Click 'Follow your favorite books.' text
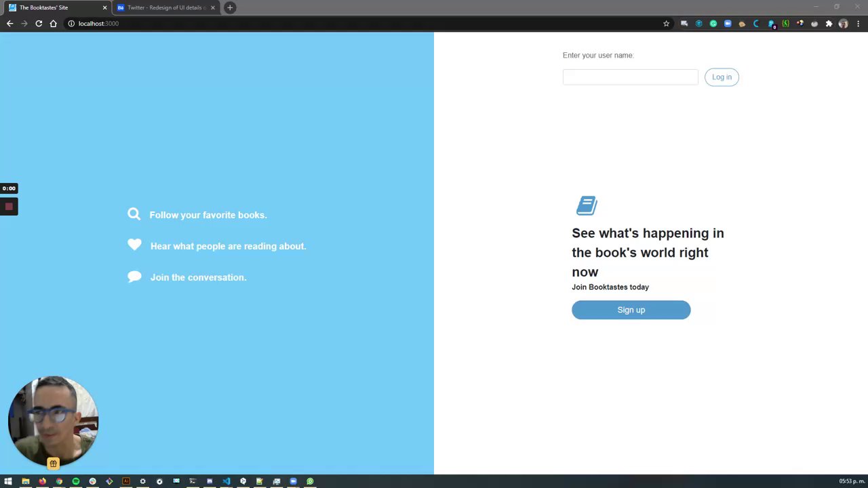The height and width of the screenshot is (488, 868). (x=208, y=215)
